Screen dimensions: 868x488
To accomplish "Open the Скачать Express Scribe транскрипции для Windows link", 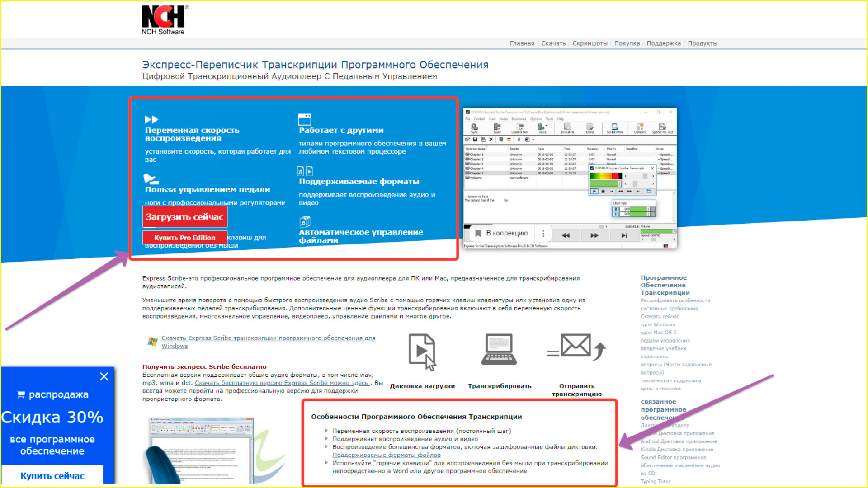I will (x=268, y=342).
